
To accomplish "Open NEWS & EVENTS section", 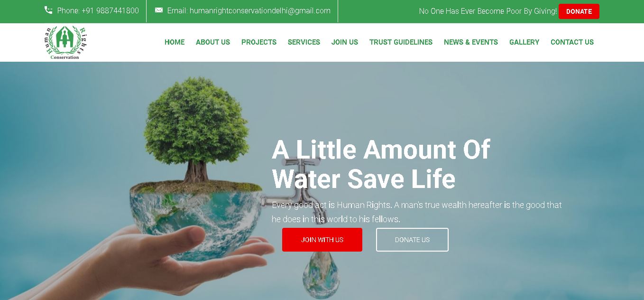I will coord(471,42).
